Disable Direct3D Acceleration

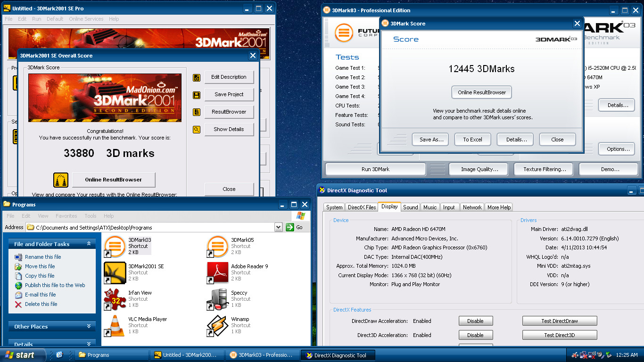[x=475, y=335]
